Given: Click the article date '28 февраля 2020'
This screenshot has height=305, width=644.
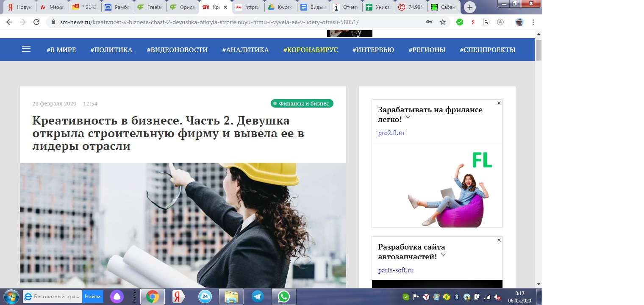Looking at the screenshot, I should tap(54, 104).
